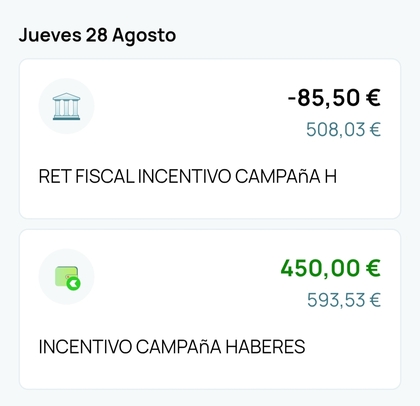Open INCENTIVO CAMPAÑA HABERES transaction details
This screenshot has width=420, height=406.
point(210,309)
